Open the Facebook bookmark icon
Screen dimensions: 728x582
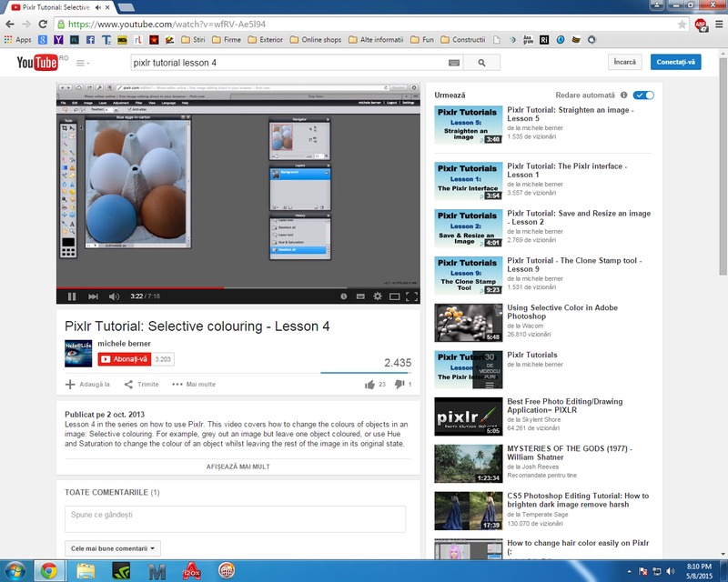(x=90, y=40)
